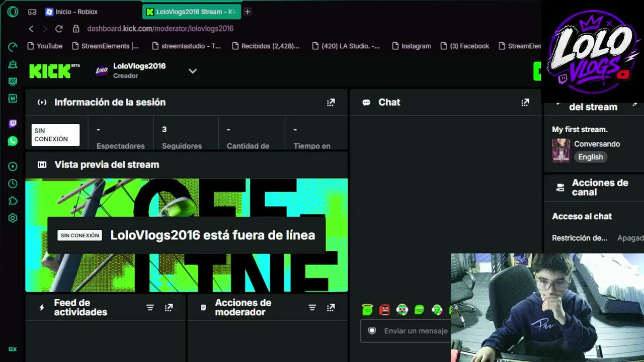Image resolution: width=644 pixels, height=362 pixels.
Task: Click the shield icon in message box
Action: [372, 331]
